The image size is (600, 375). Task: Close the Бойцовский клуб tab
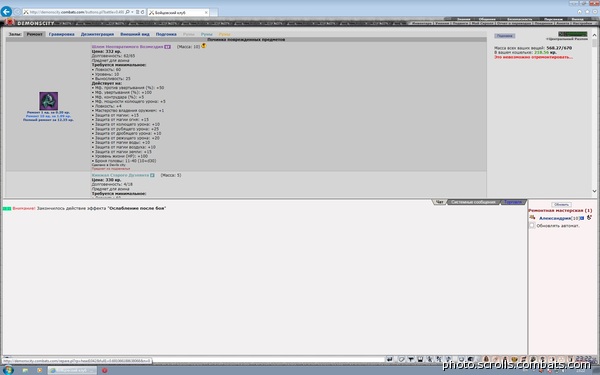(206, 13)
